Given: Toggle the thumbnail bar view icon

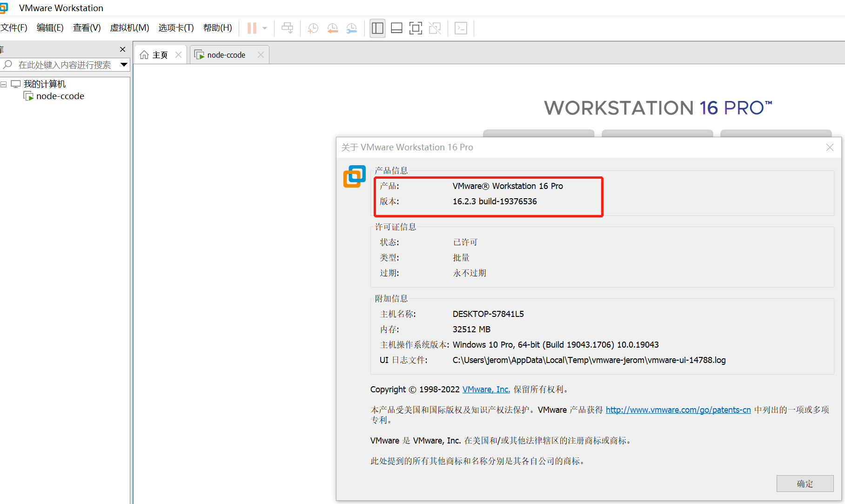Looking at the screenshot, I should 396,28.
